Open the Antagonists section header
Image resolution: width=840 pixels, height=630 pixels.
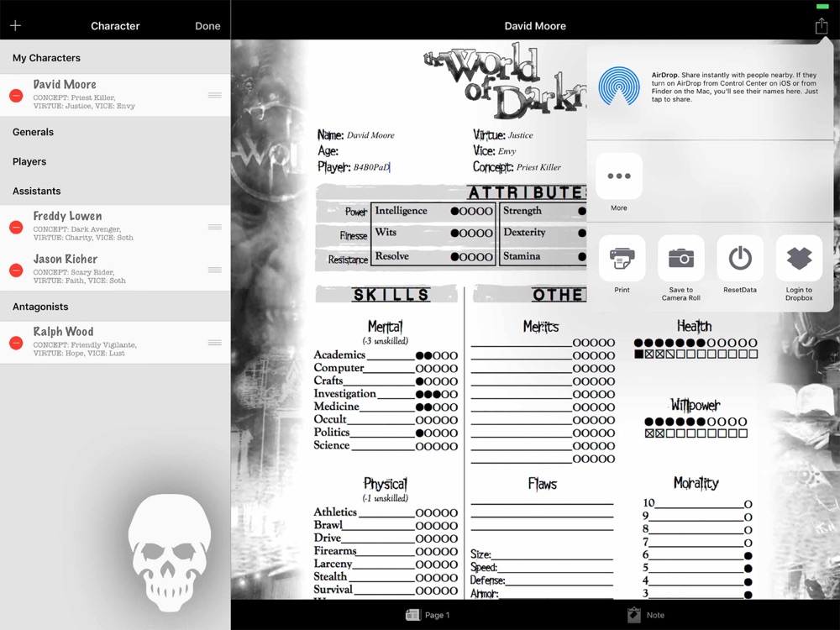(x=115, y=307)
